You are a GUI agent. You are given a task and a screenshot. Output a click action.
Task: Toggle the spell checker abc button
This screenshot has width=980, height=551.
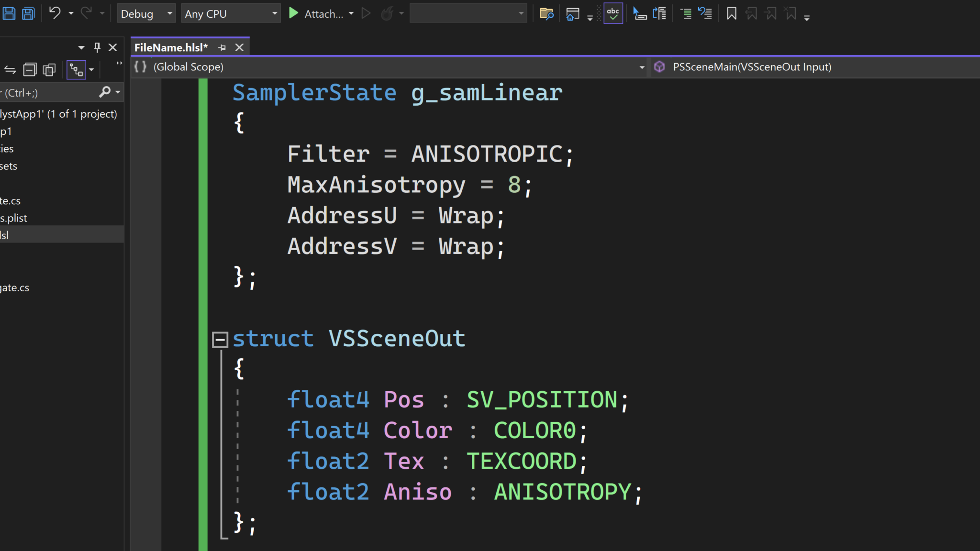613,13
